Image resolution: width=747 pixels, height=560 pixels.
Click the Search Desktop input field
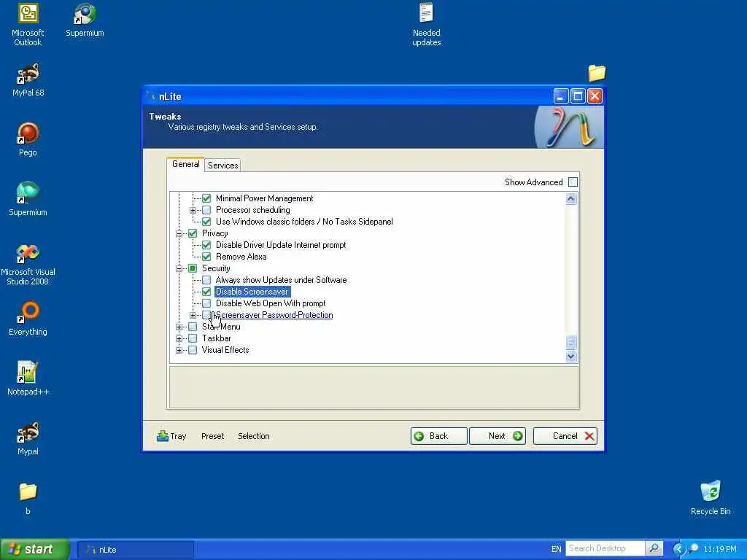(x=605, y=548)
